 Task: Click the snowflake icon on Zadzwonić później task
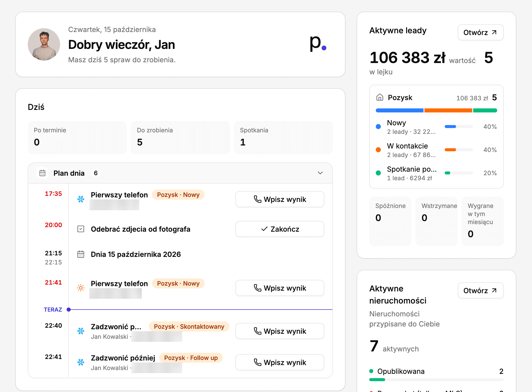(x=81, y=362)
